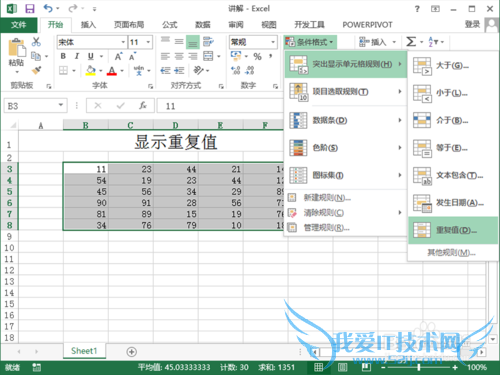The height and width of the screenshot is (375, 500).
Task: Select the Format Painter brush
Action: pyautogui.click(x=36, y=70)
